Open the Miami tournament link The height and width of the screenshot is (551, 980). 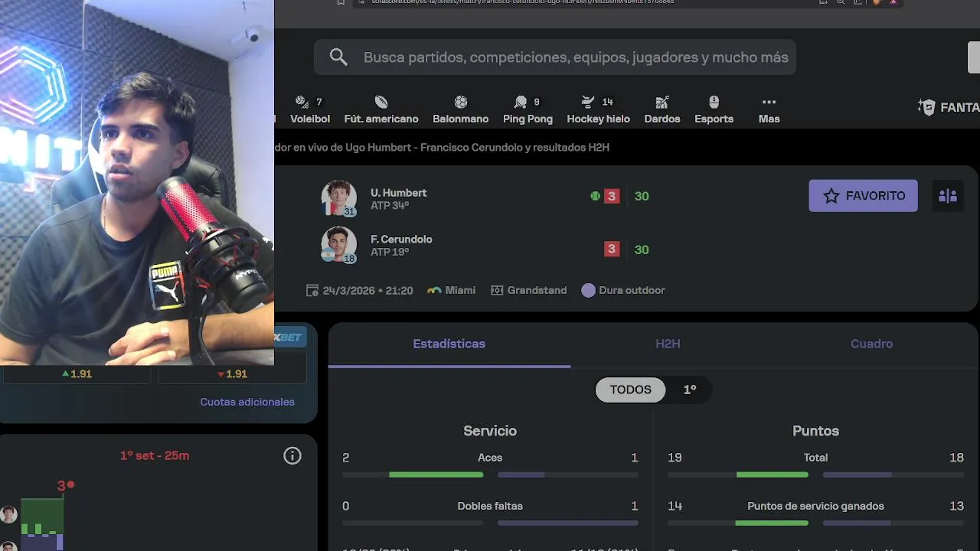tap(451, 291)
